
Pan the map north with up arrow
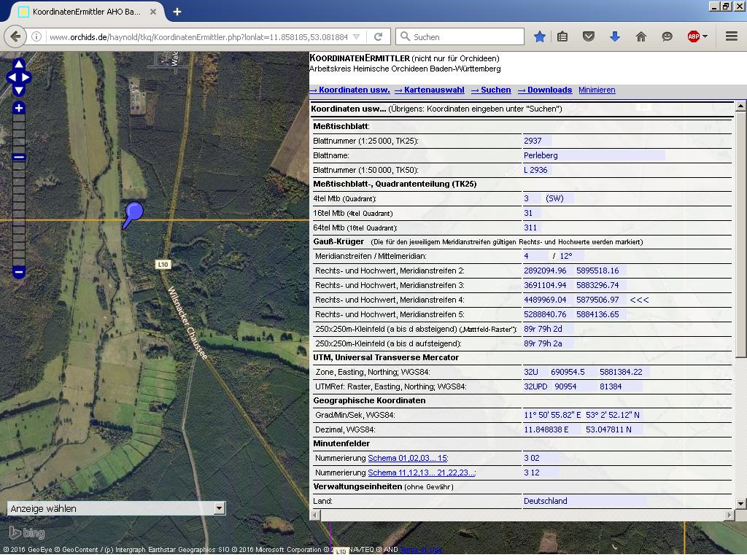pyautogui.click(x=19, y=64)
